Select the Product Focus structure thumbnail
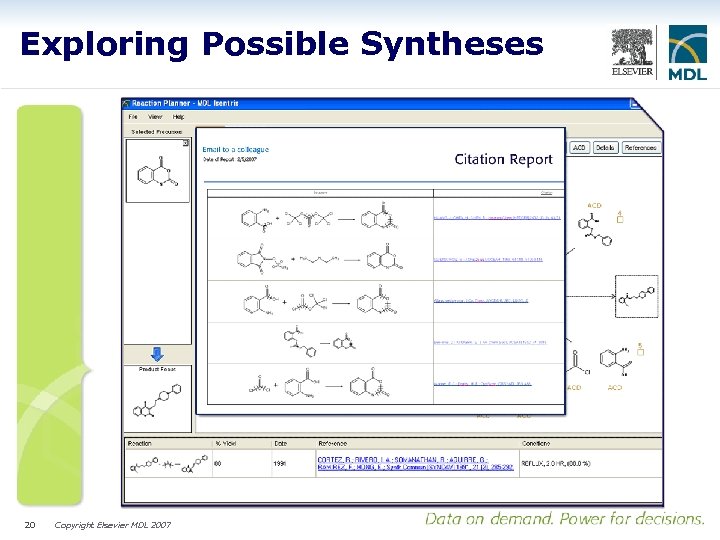The height and width of the screenshot is (540, 720). pos(158,399)
